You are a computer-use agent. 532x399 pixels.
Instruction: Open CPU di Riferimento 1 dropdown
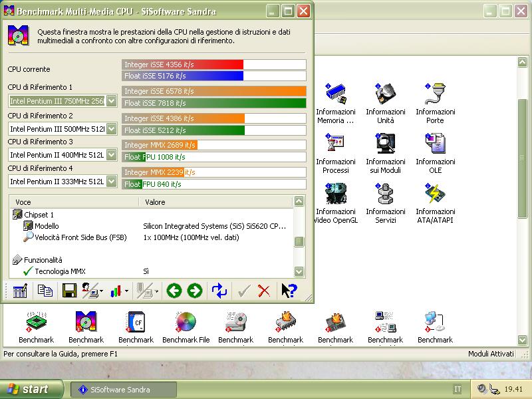(111, 101)
